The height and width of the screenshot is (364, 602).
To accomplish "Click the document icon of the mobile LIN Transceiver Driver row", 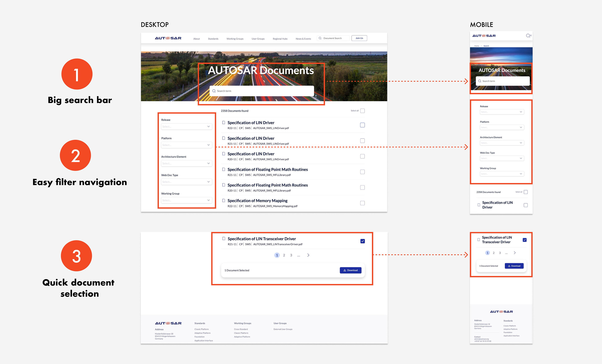I will 479,240.
